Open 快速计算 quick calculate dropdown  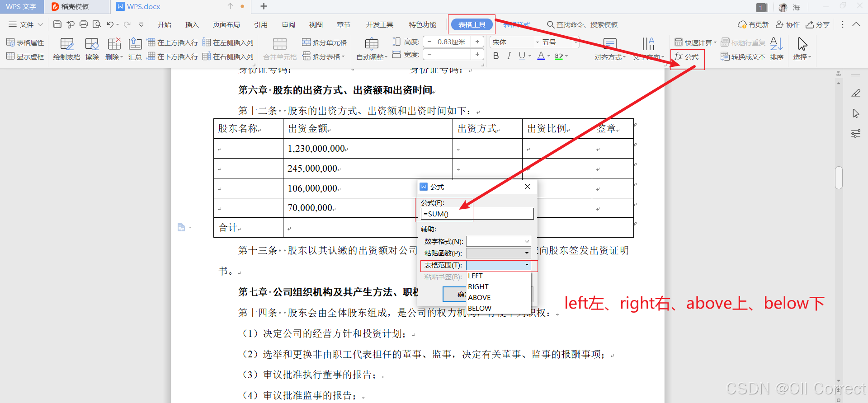[x=695, y=42]
